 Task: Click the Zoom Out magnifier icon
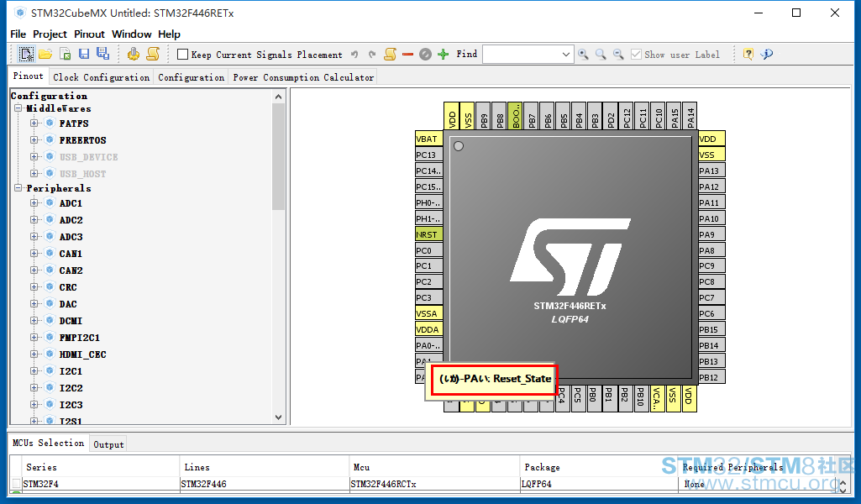point(618,55)
